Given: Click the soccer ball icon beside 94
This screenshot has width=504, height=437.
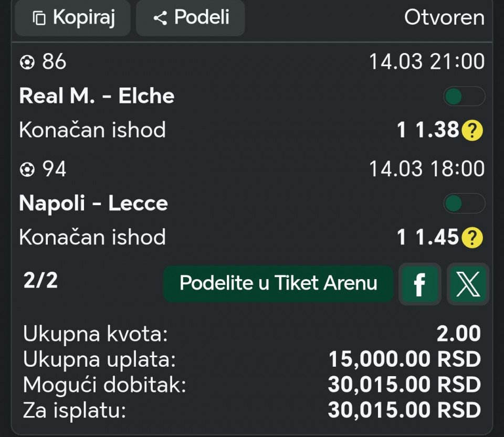Looking at the screenshot, I should 27,169.
